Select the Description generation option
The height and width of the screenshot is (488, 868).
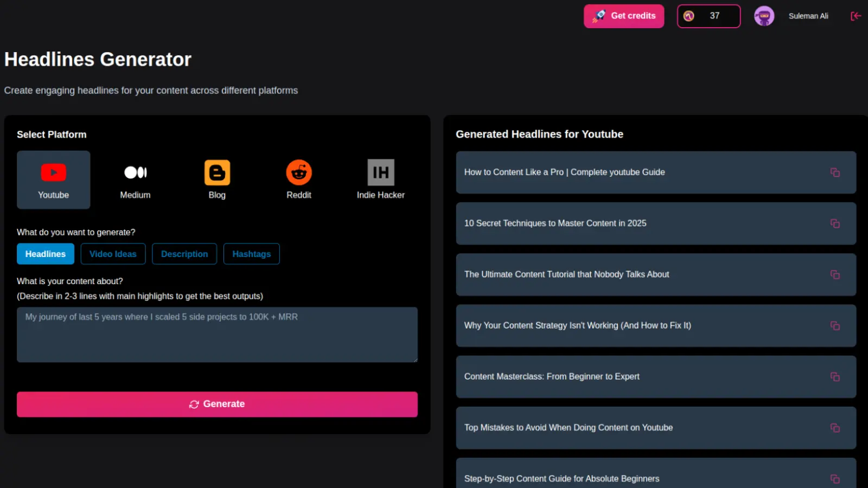tap(184, 254)
